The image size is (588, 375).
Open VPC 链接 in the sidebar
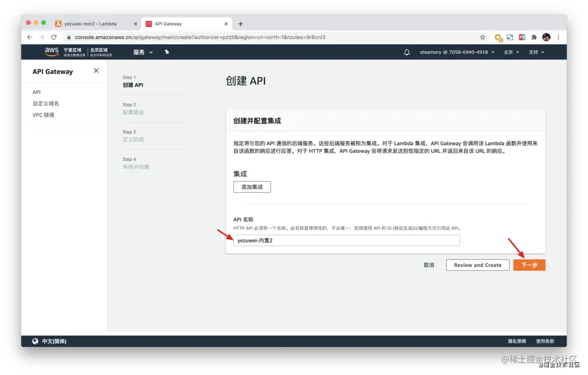pos(43,115)
